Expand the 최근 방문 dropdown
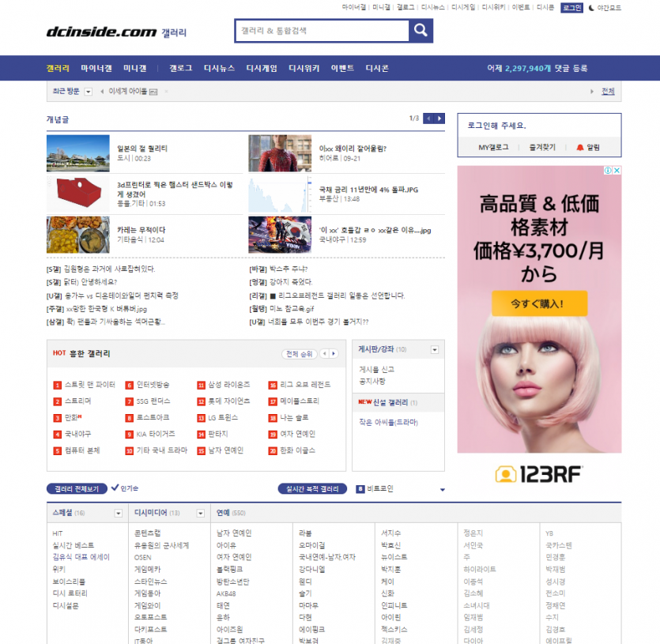This screenshot has height=644, width=660. pos(89,92)
